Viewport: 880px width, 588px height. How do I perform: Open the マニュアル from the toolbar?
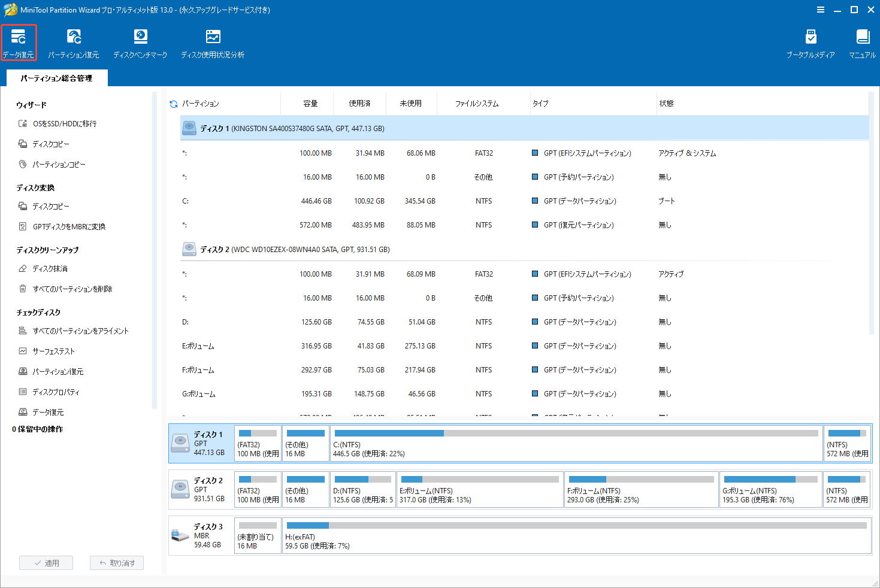tap(862, 42)
